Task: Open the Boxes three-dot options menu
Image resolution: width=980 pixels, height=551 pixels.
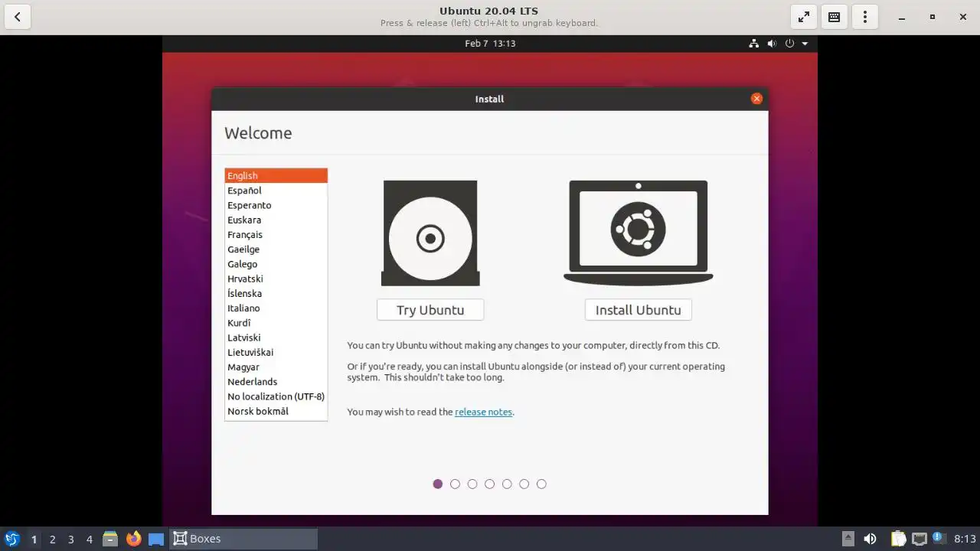Action: [x=865, y=17]
